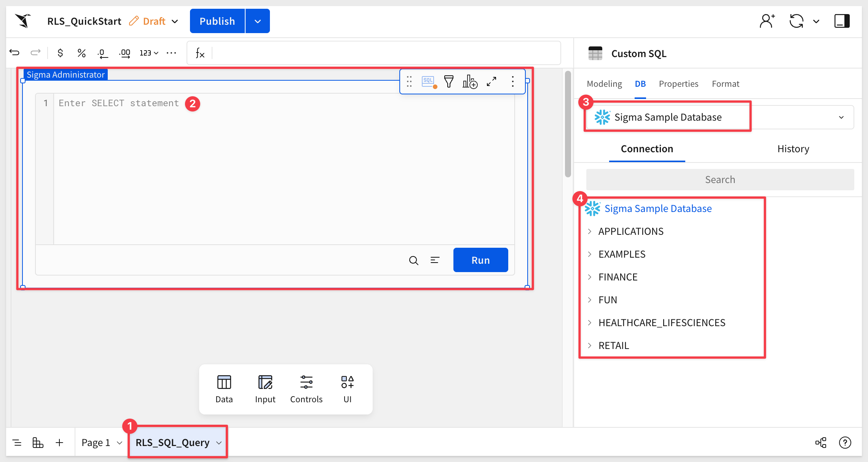The image size is (868, 462).
Task: Click the redo arrow icon
Action: (x=35, y=53)
